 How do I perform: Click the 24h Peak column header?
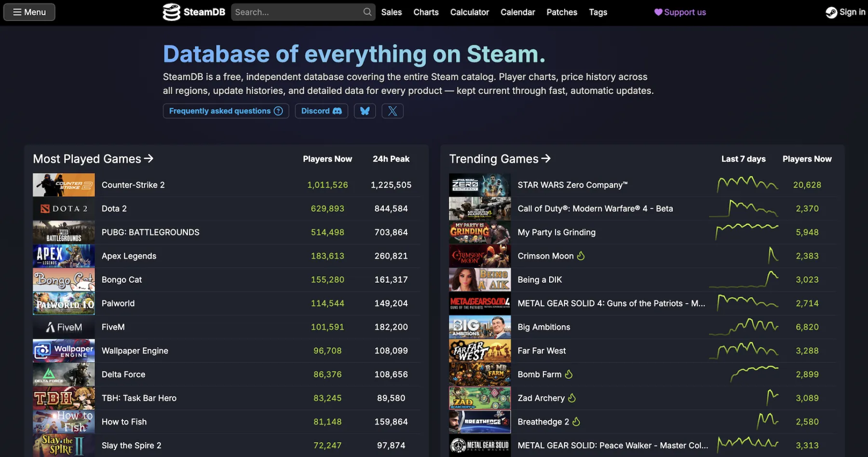[391, 159]
